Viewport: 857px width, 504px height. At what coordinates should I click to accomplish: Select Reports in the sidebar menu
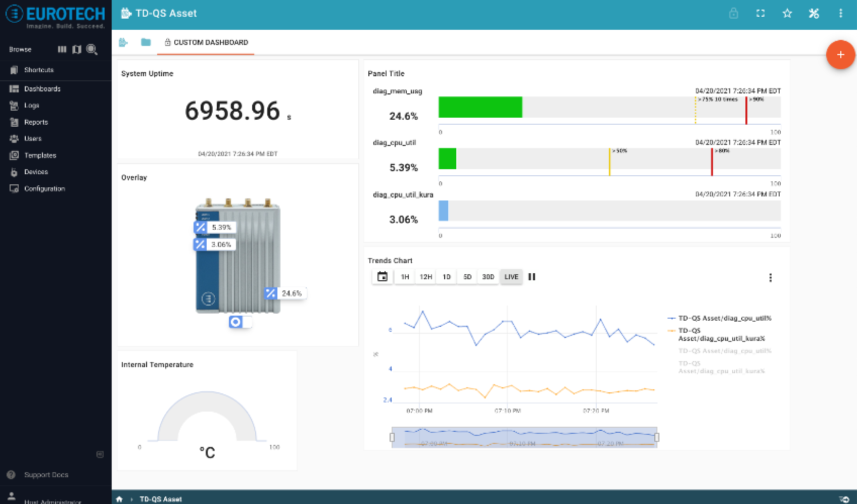[x=35, y=122]
